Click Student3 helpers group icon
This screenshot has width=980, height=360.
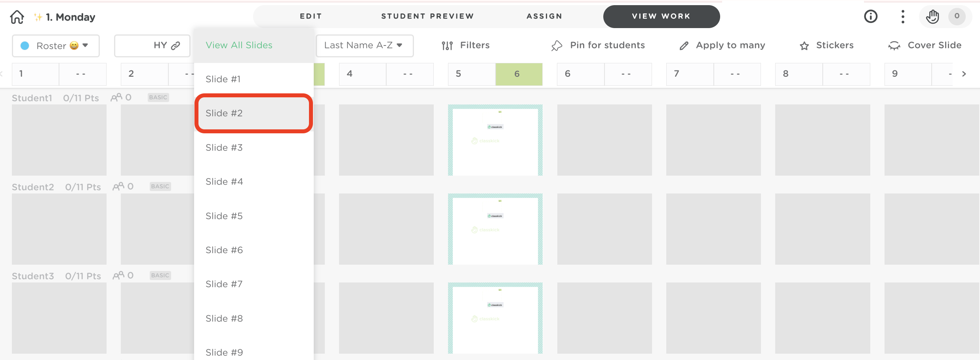[118, 275]
